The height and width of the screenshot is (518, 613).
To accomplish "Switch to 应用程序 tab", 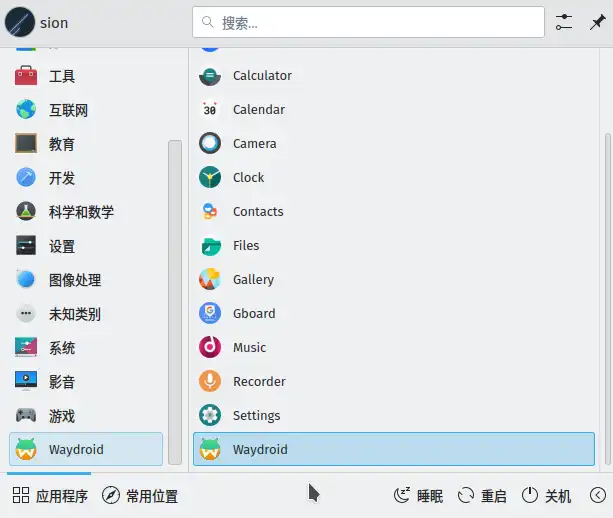I will coord(50,496).
